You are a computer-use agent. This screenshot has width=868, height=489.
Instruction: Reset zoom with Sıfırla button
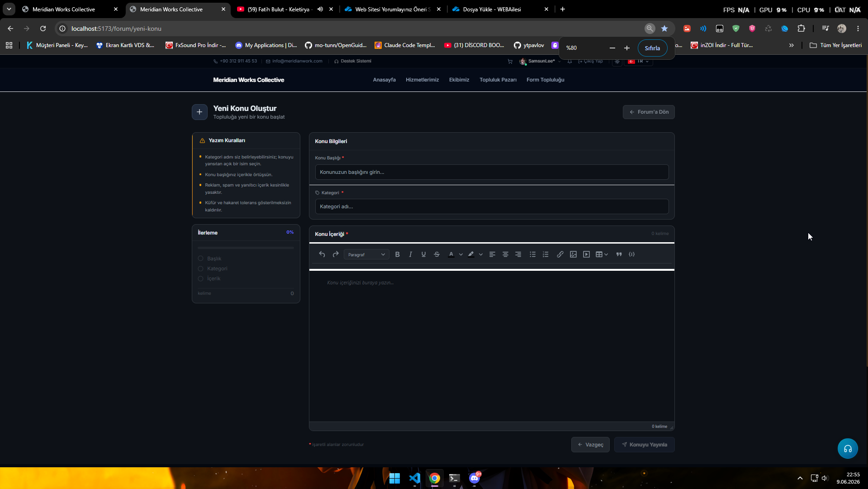click(652, 48)
